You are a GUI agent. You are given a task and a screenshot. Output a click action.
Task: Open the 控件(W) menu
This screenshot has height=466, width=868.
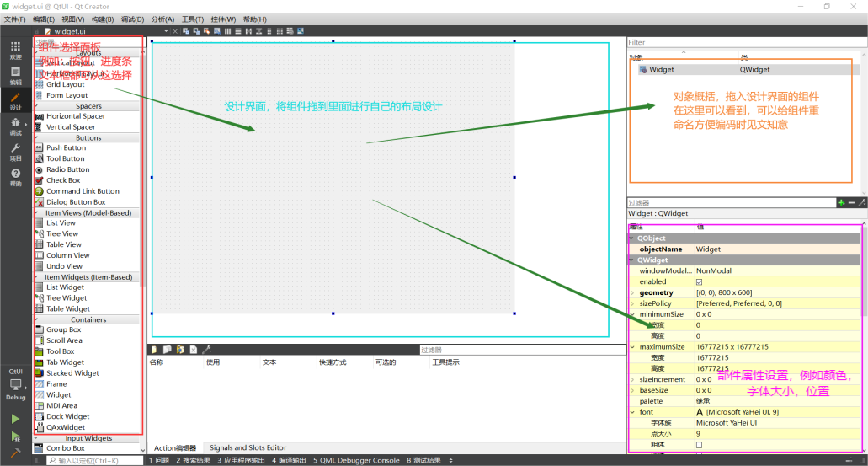click(223, 19)
